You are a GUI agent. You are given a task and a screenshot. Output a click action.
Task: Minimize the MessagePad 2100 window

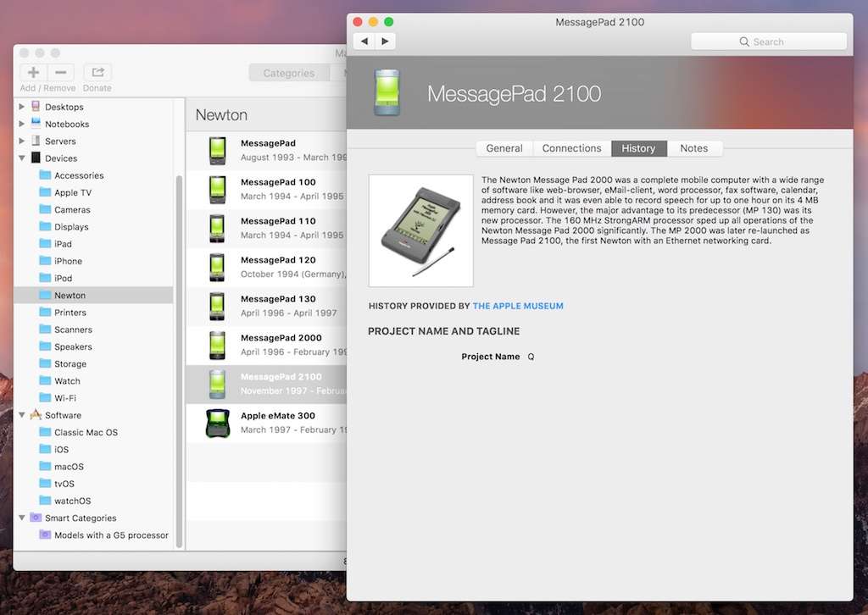point(373,21)
